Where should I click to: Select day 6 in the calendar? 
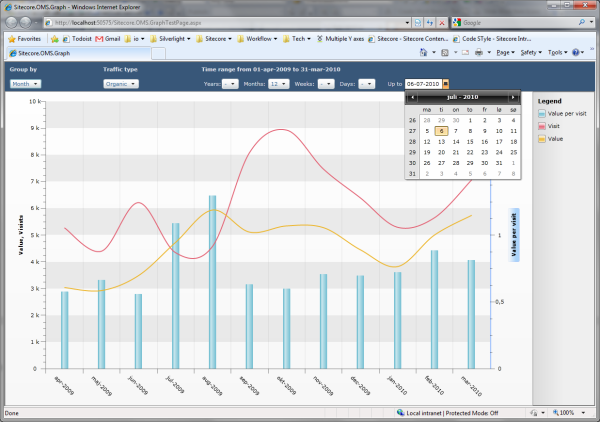click(441, 131)
